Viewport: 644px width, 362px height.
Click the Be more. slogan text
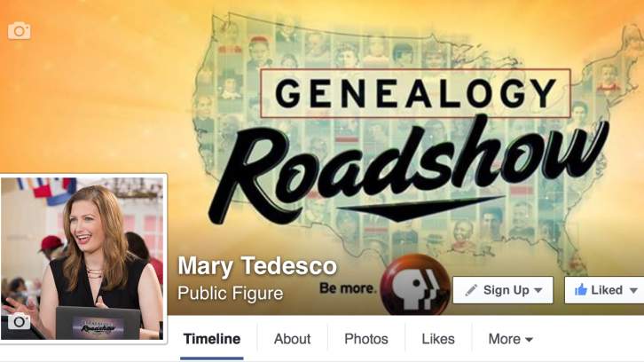click(x=348, y=288)
